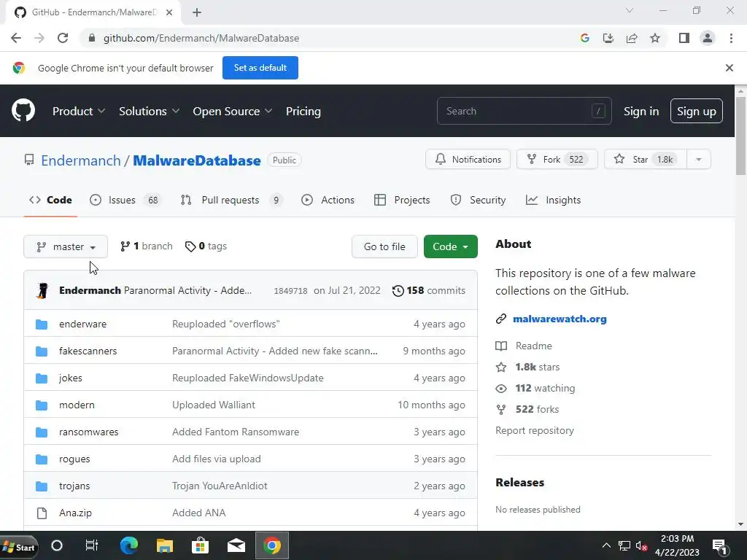Open File Explorer from the taskbar
The height and width of the screenshot is (560, 747).
coord(165,545)
